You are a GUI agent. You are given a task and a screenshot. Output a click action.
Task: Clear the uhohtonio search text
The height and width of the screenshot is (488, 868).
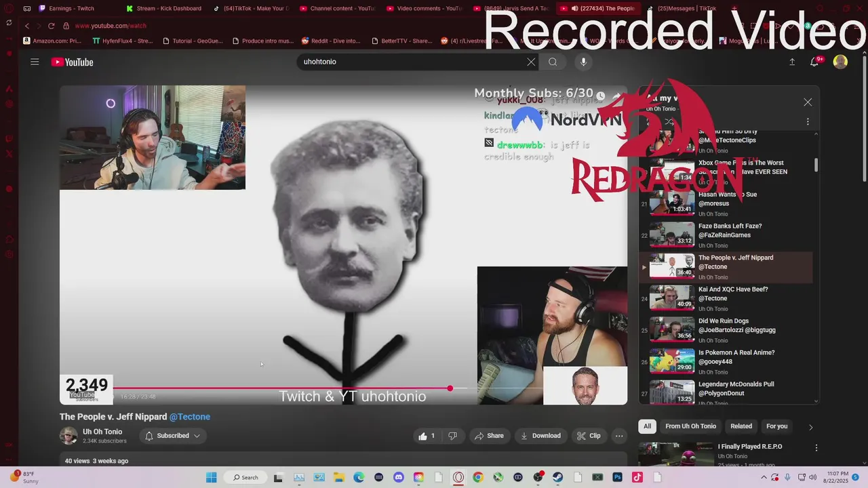tap(531, 62)
